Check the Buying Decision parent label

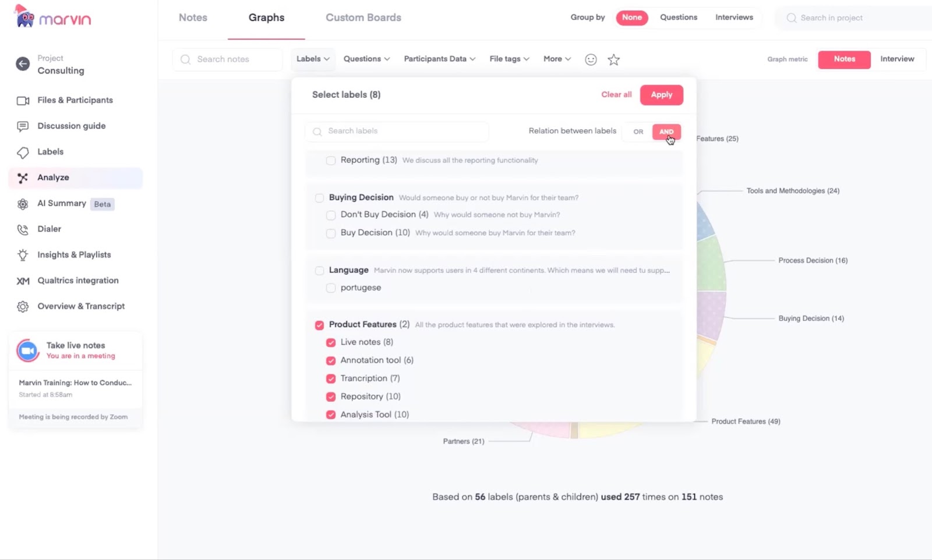pos(319,198)
